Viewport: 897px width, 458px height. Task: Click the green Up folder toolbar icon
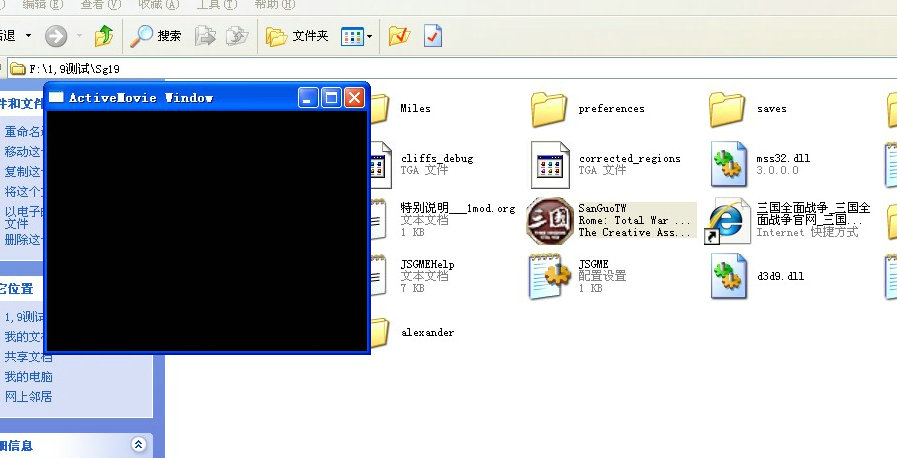click(104, 37)
